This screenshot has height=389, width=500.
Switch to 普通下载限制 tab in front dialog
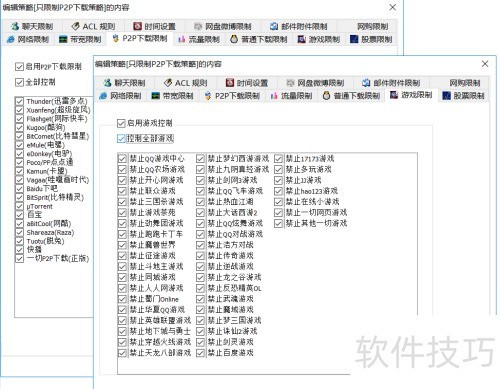coord(351,96)
